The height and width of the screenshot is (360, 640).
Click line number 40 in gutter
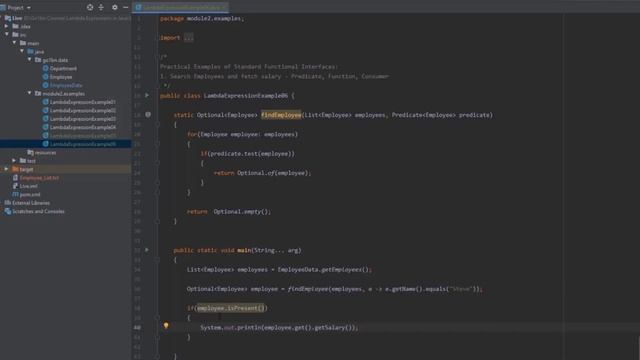click(x=137, y=327)
